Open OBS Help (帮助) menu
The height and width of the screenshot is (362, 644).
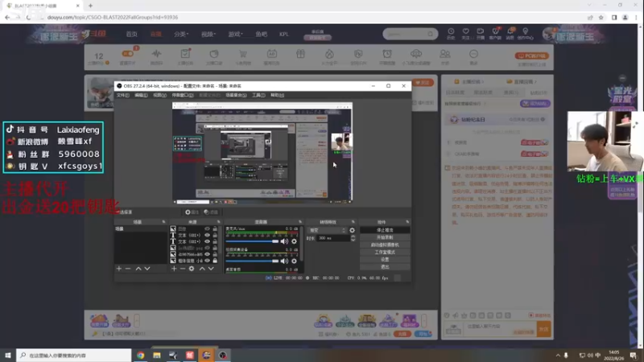[277, 95]
